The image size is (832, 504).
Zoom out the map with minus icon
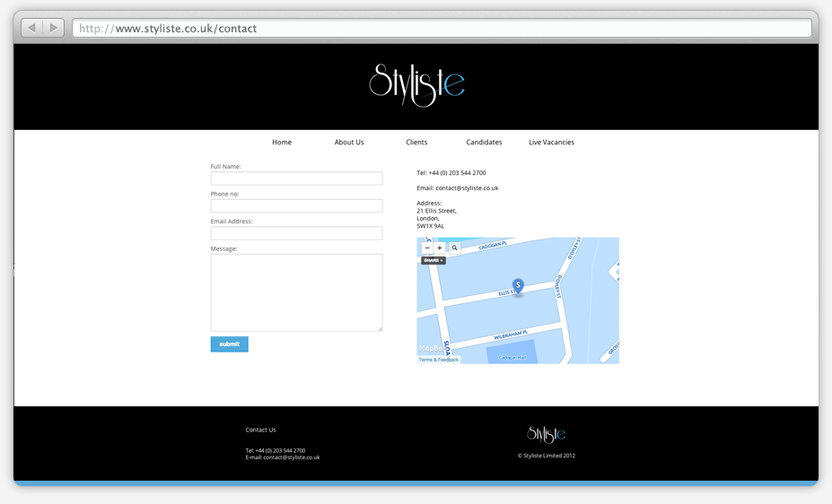(x=427, y=248)
